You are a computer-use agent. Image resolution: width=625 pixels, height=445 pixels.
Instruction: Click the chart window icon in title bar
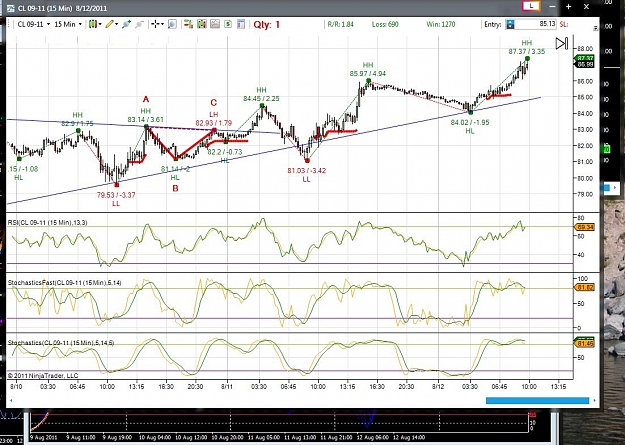[x=11, y=8]
